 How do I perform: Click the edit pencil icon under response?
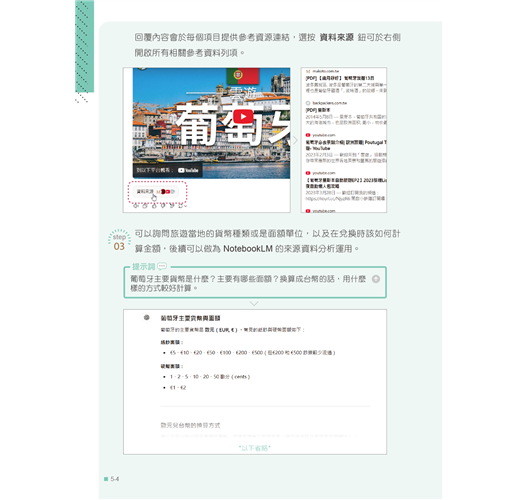click(172, 206)
